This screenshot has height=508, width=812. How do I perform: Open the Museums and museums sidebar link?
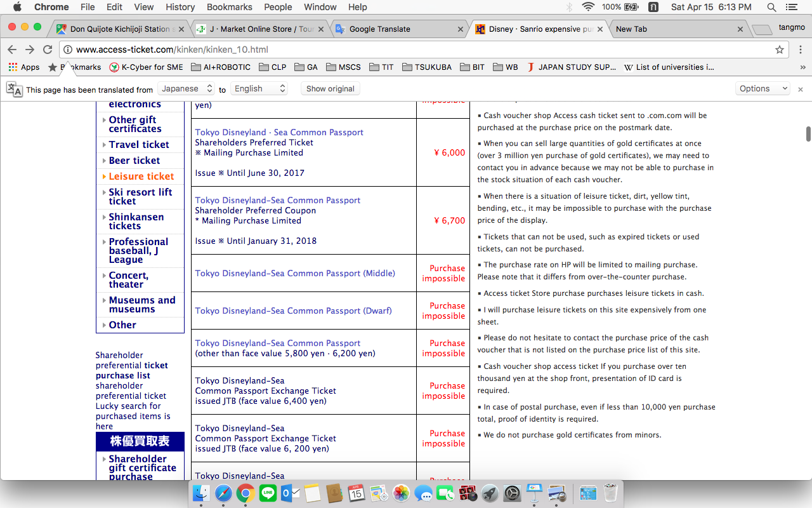pyautogui.click(x=142, y=305)
